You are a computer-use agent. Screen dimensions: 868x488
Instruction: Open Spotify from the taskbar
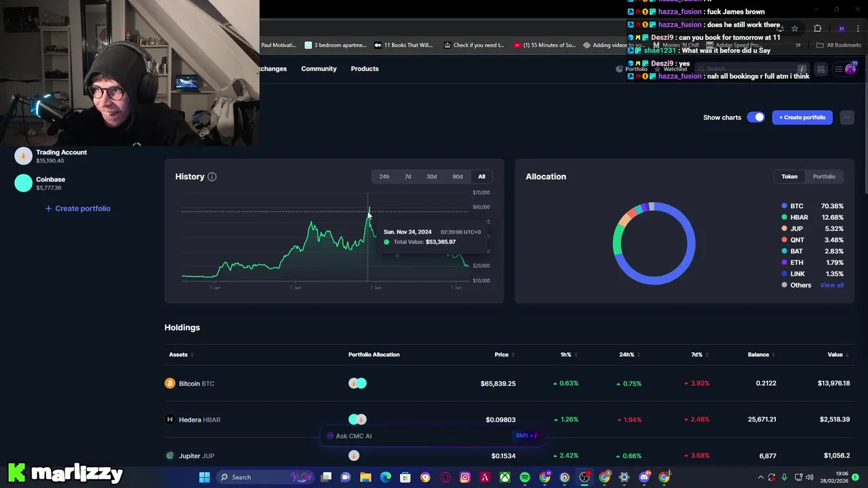[x=524, y=477]
